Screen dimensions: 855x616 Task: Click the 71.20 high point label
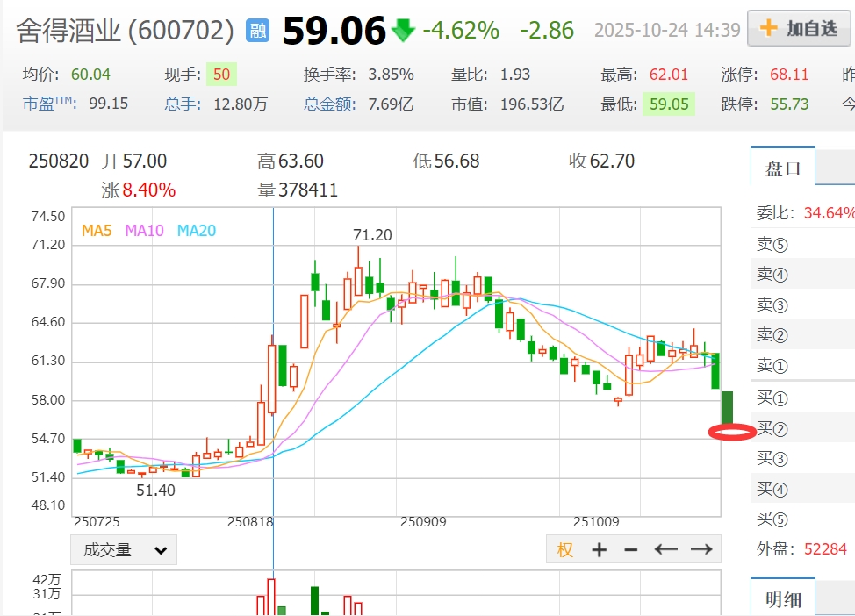[372, 235]
